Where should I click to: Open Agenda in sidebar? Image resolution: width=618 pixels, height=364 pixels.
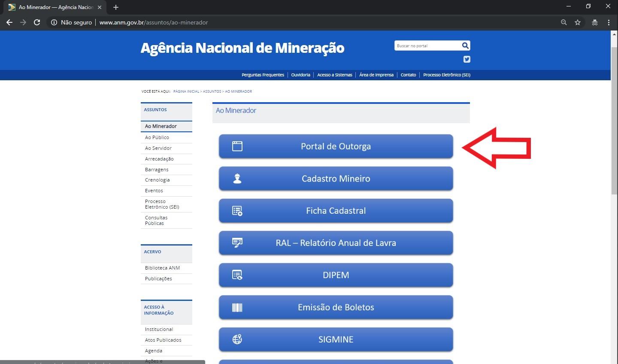pyautogui.click(x=167, y=351)
